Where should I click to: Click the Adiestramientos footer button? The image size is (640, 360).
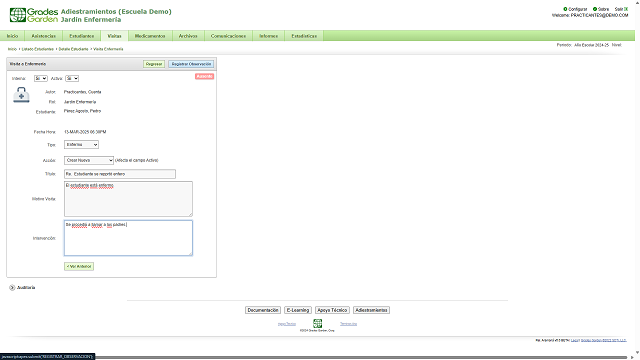(x=371, y=310)
